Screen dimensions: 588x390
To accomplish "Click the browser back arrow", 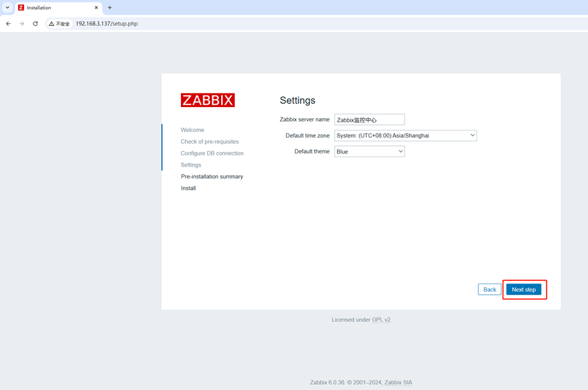I will [8, 24].
